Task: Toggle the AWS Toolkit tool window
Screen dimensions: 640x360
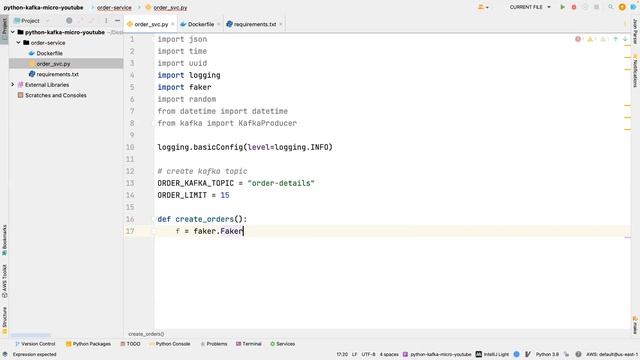Action: coord(4,281)
